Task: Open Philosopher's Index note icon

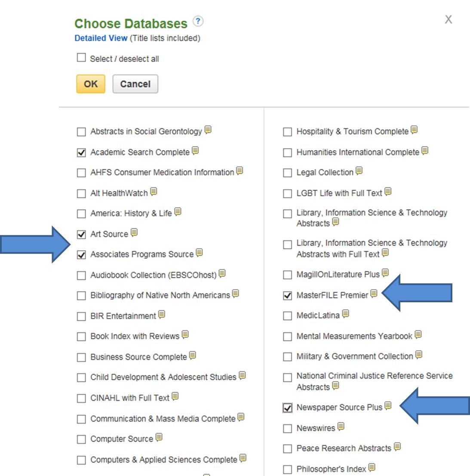Action: (372, 467)
